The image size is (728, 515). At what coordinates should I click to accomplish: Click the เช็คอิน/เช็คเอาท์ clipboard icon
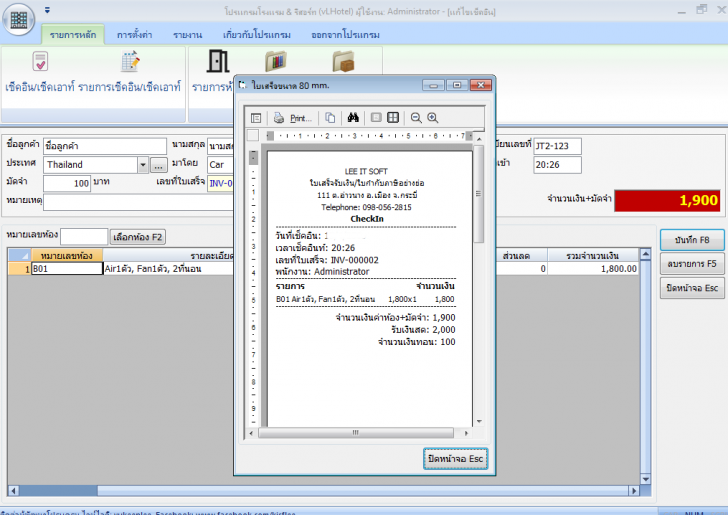[x=40, y=61]
